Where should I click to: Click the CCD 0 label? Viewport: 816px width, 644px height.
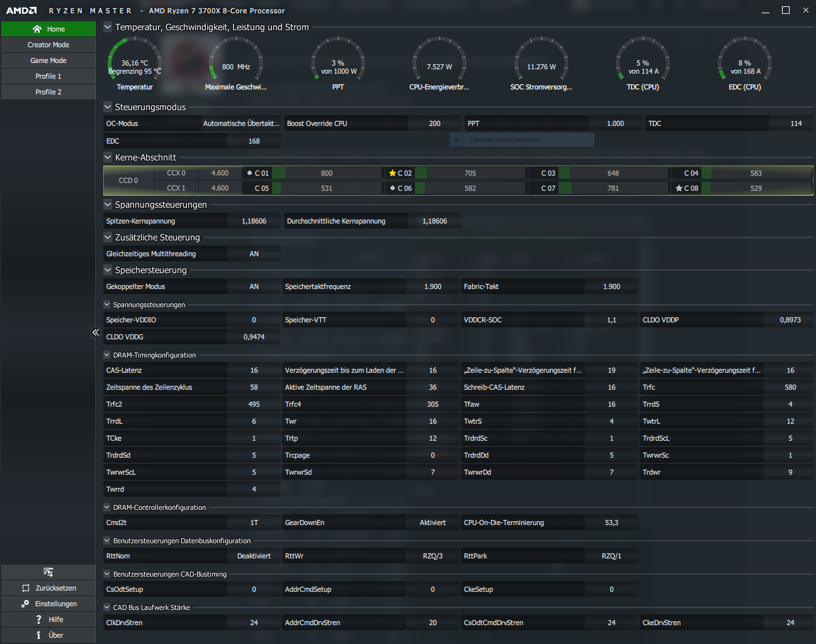pos(128,181)
